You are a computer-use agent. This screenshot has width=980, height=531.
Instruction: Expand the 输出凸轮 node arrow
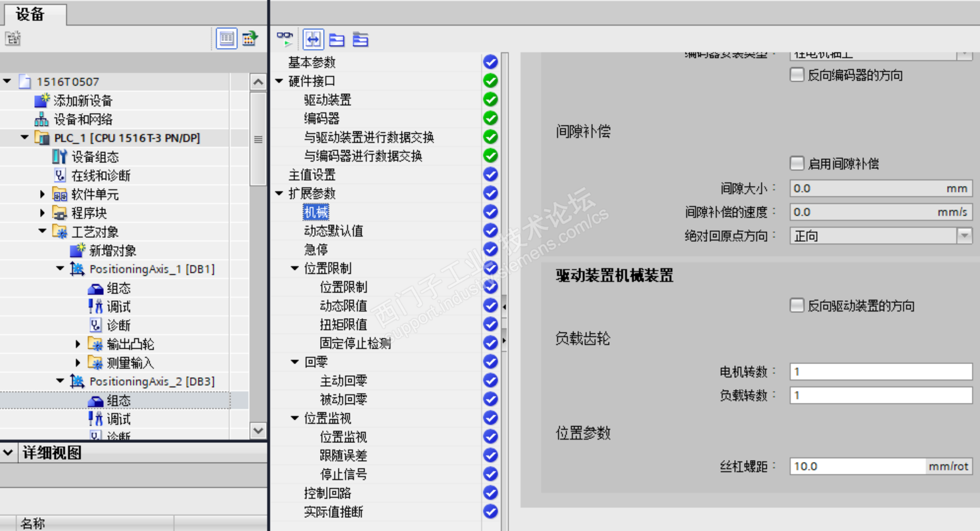[x=78, y=344]
